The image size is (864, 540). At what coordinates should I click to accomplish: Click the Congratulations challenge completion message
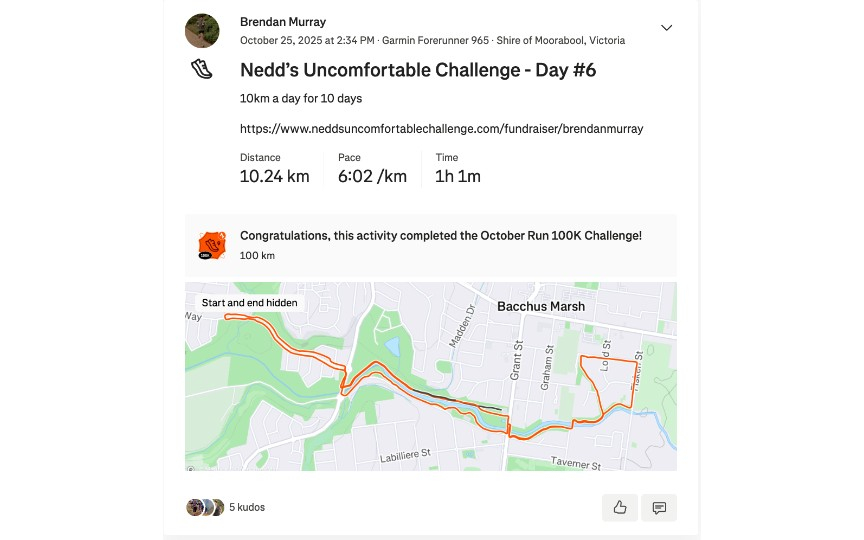[x=440, y=236]
